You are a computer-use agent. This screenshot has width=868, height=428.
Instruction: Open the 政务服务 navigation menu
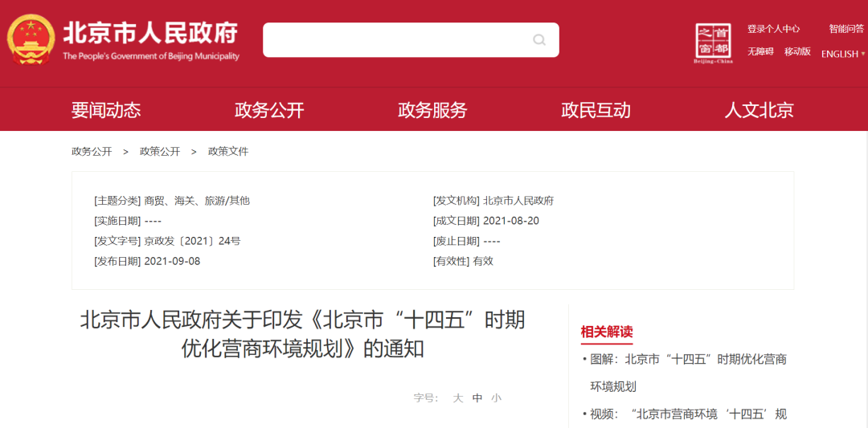coord(432,110)
